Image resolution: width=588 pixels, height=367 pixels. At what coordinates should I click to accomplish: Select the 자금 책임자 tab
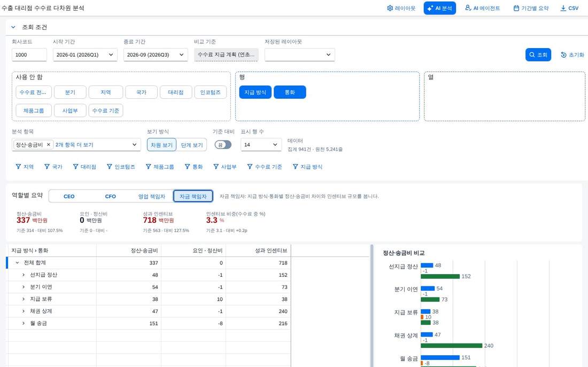click(x=193, y=196)
